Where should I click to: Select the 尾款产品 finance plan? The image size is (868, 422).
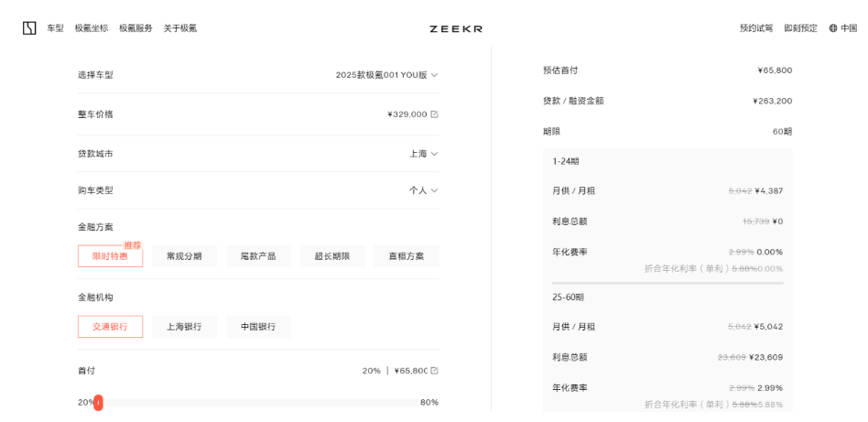(x=258, y=256)
